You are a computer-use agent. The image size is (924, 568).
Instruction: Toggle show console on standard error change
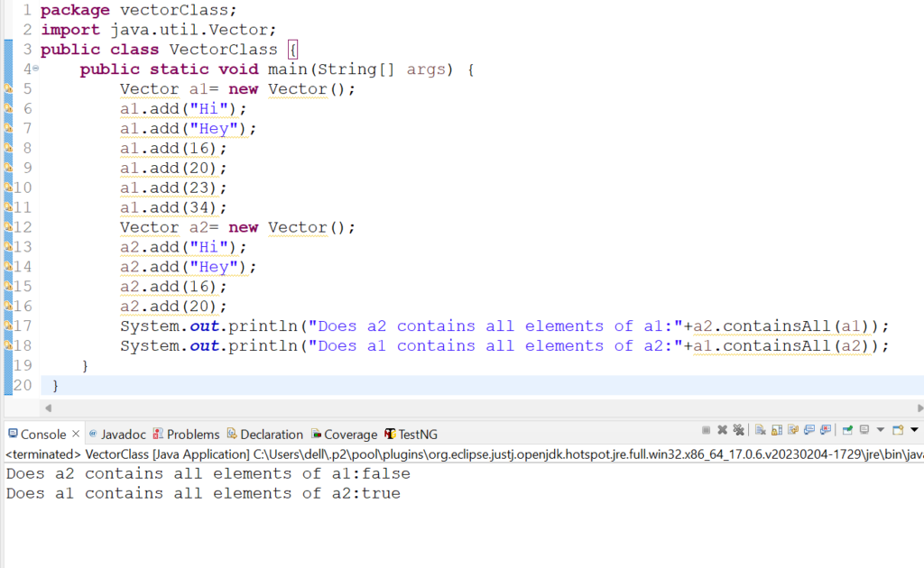click(x=826, y=430)
